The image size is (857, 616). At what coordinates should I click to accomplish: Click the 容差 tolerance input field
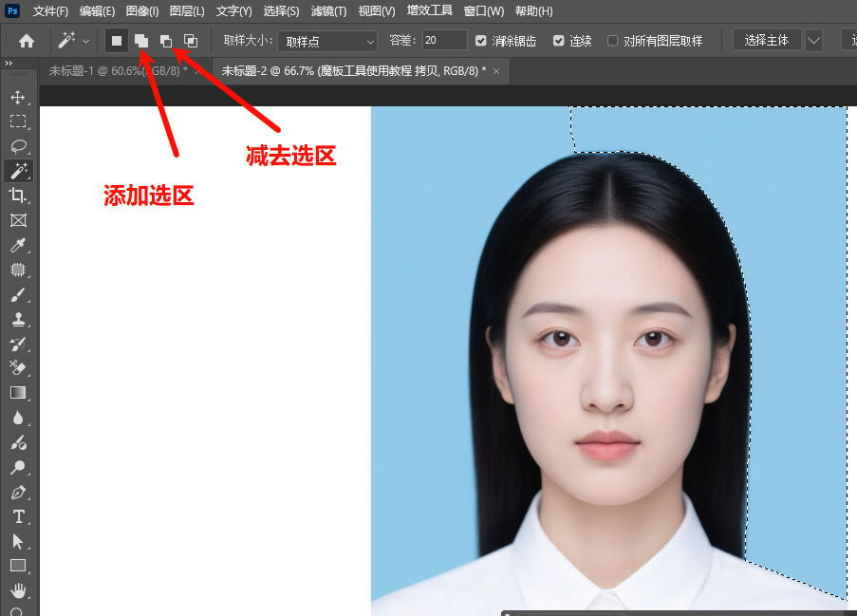pyautogui.click(x=444, y=41)
